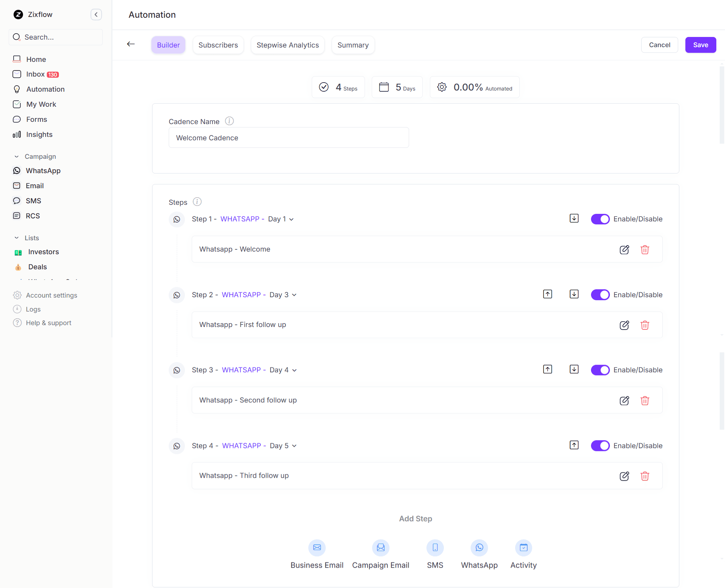
Task: Click the Activity icon under Add Step
Action: click(x=523, y=548)
